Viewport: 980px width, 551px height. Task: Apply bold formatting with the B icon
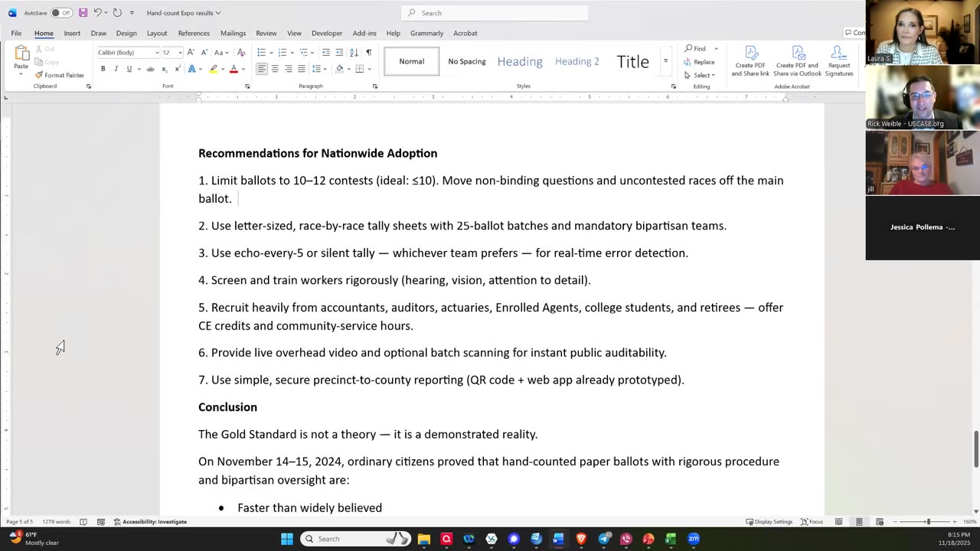pyautogui.click(x=103, y=69)
